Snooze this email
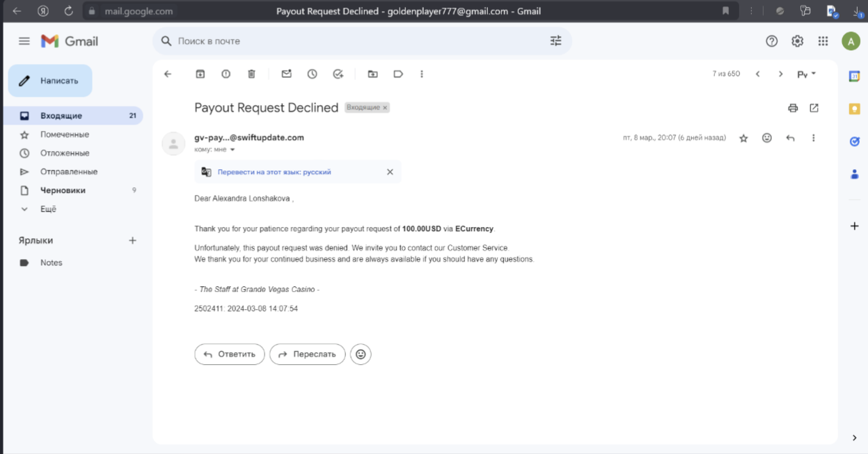Image resolution: width=868 pixels, height=454 pixels. (312, 74)
